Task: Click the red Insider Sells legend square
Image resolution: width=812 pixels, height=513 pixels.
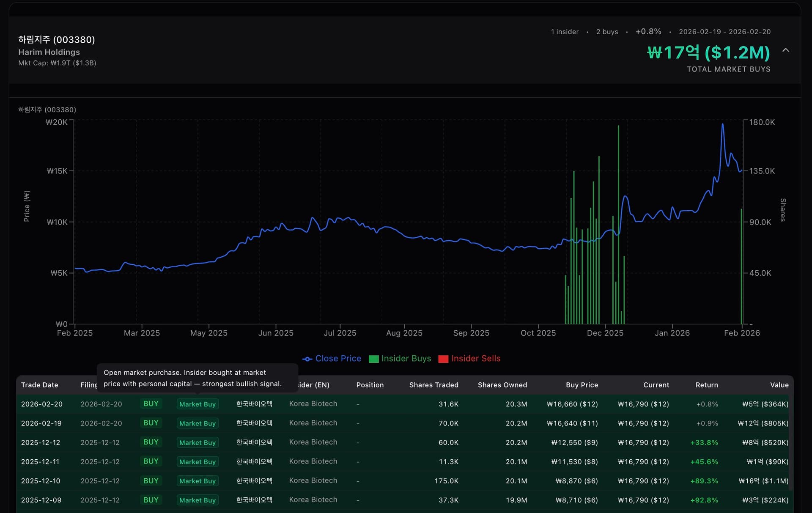Action: 443,359
